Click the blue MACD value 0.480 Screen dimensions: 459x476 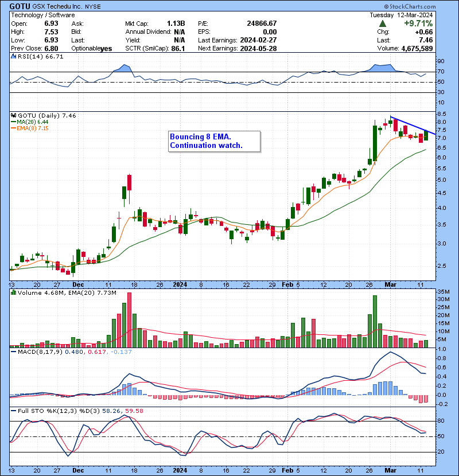click(74, 352)
